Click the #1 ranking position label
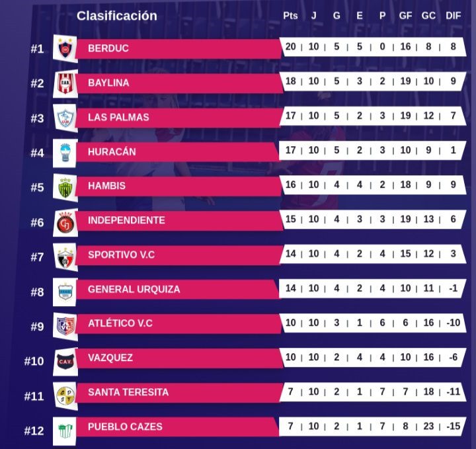 [x=37, y=49]
